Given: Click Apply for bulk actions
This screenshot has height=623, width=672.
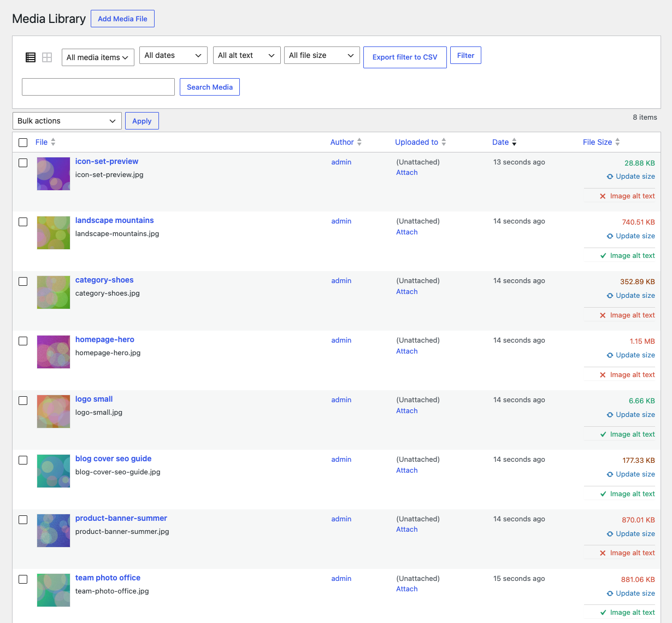Looking at the screenshot, I should (x=142, y=121).
